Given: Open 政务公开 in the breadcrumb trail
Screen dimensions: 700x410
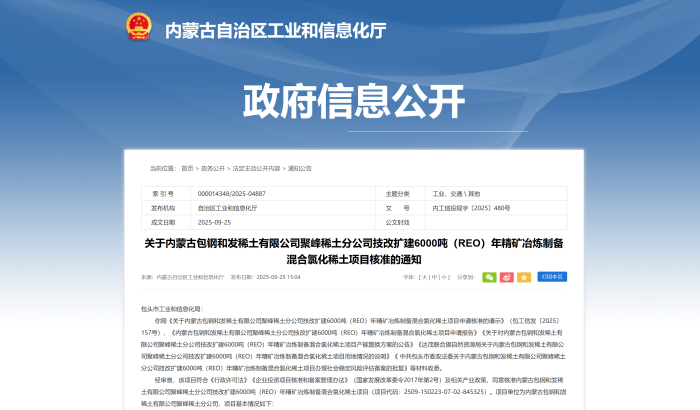Looking at the screenshot, I should (213, 169).
